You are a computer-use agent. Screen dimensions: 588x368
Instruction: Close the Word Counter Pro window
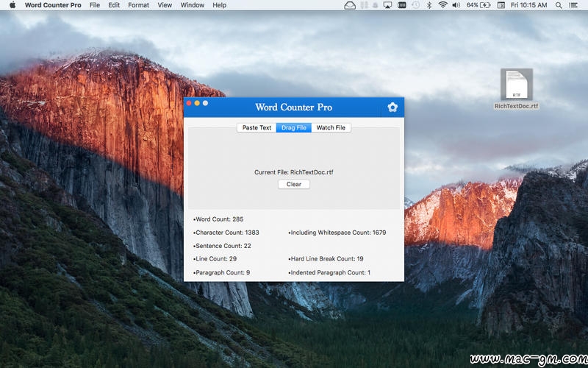[x=189, y=103]
